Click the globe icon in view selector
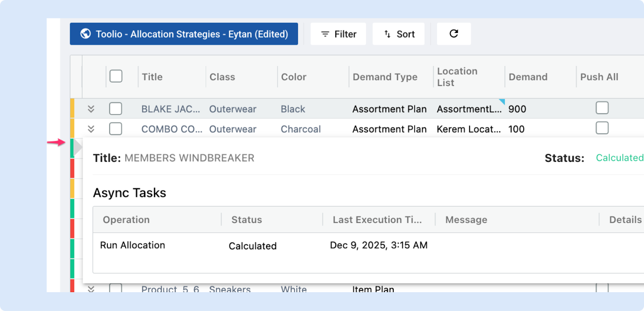Screen dimensions: 644x311 [x=85, y=34]
